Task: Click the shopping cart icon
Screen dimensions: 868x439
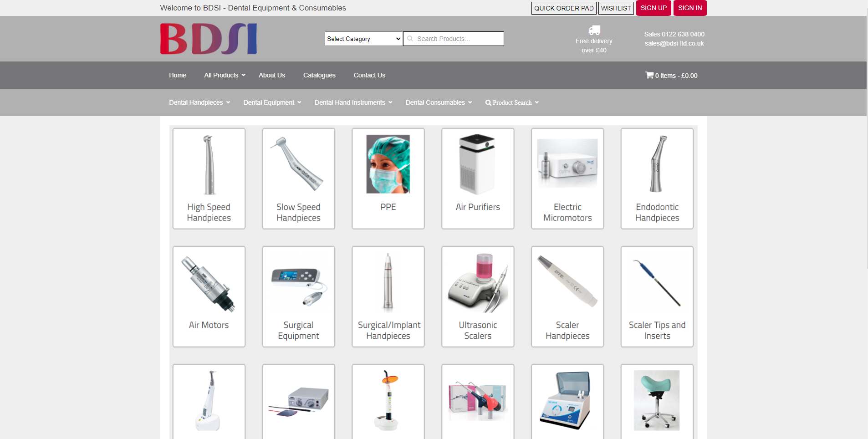Action: [x=649, y=75]
